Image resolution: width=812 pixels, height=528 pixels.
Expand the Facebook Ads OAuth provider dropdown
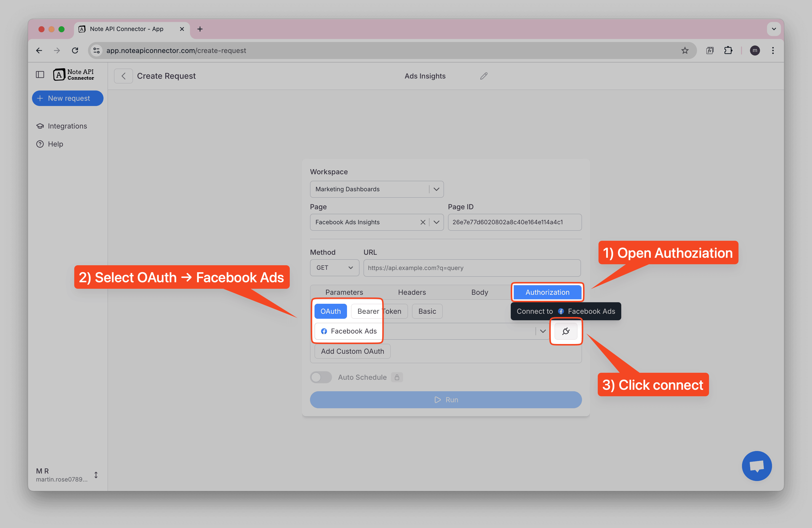point(542,331)
